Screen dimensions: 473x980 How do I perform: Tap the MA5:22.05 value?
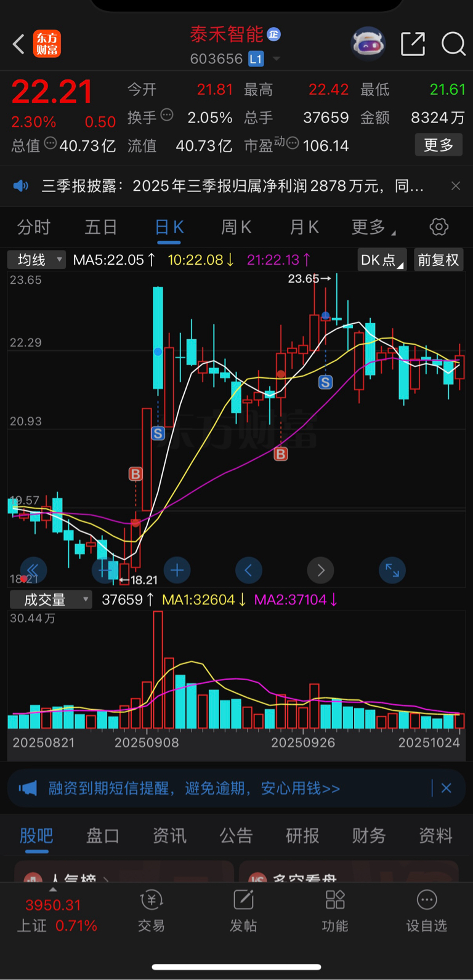pos(114,260)
